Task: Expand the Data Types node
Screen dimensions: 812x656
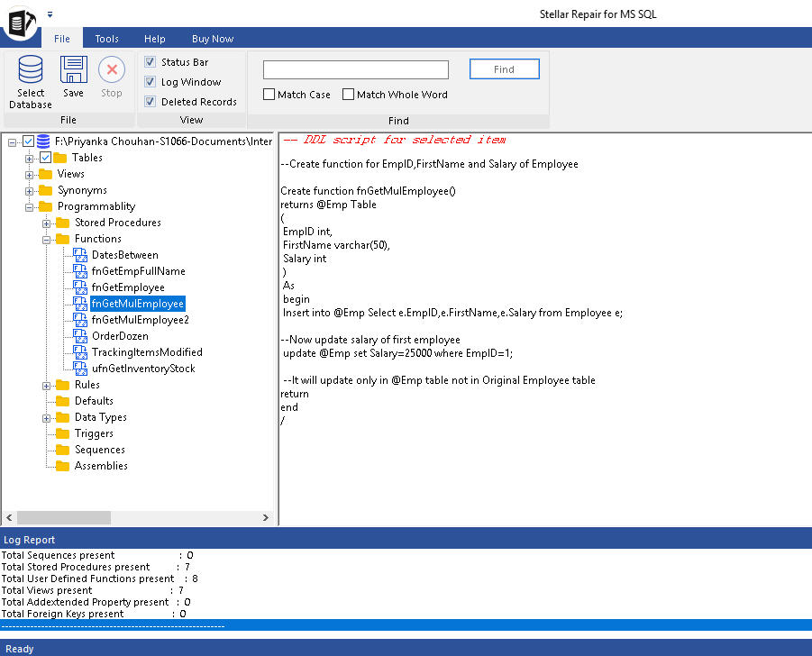Action: click(x=46, y=418)
